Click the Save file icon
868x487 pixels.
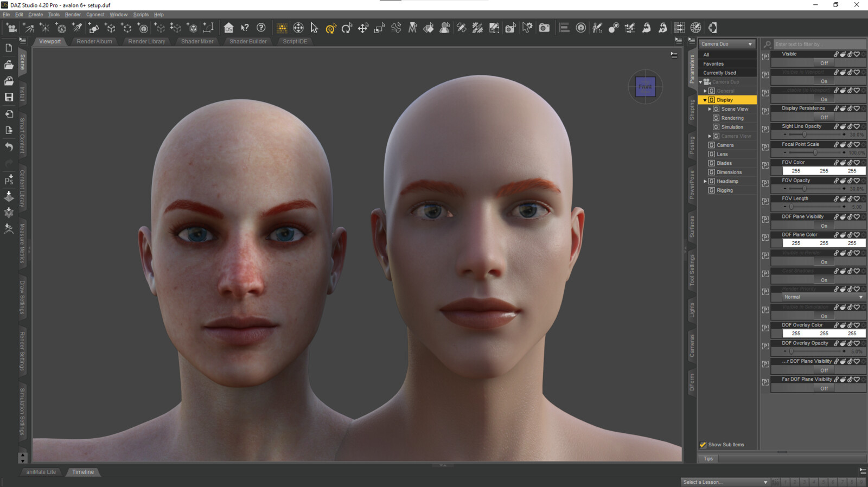point(9,97)
